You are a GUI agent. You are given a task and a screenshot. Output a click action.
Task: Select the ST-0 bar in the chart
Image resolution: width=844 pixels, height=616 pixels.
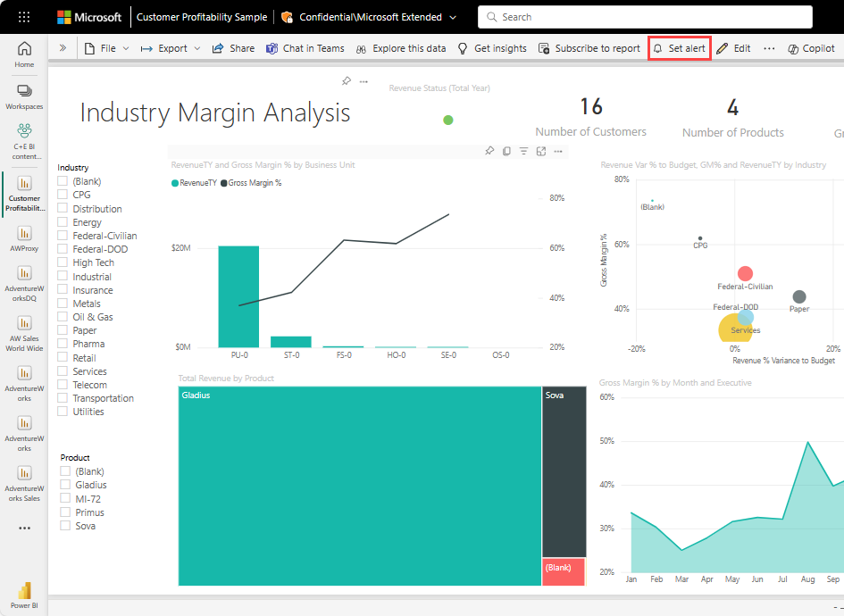point(290,342)
